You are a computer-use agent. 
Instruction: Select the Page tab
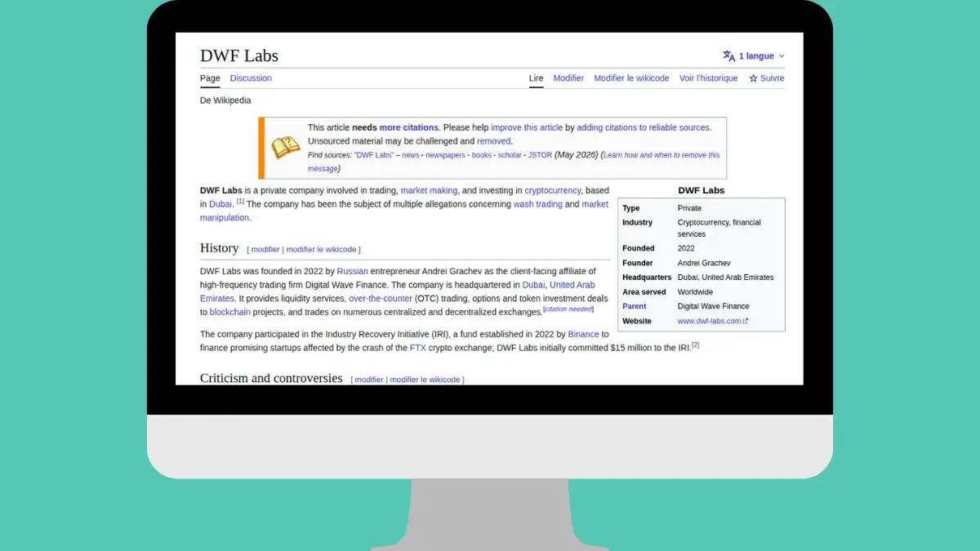click(x=210, y=78)
